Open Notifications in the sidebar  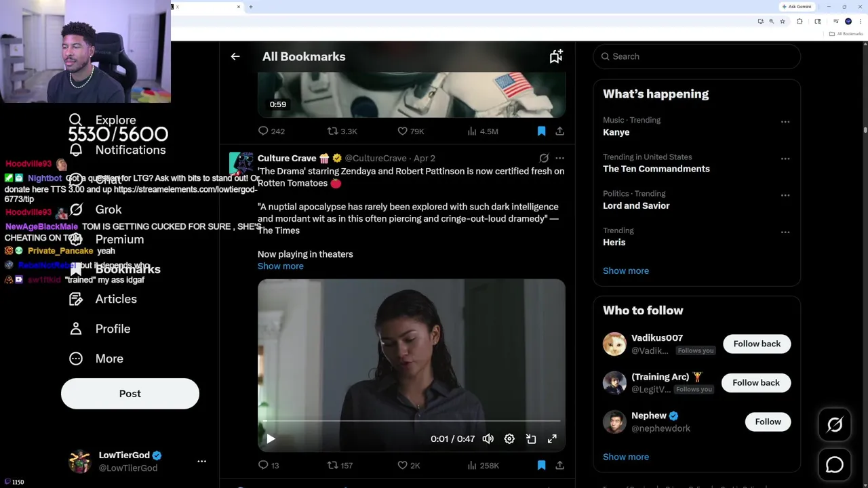[118, 150]
